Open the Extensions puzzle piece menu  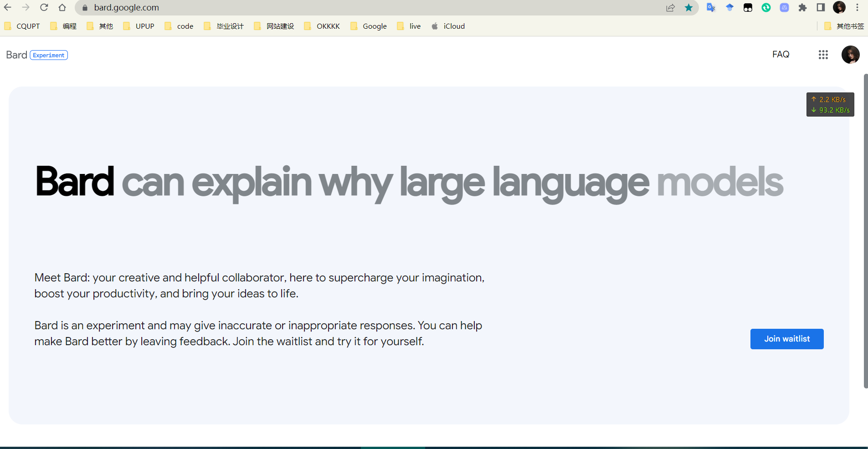click(802, 7)
